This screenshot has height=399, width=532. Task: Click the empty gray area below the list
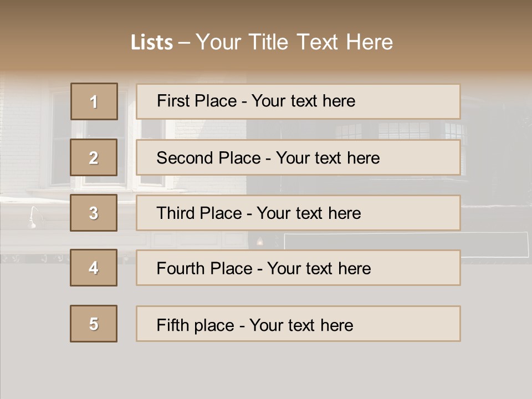tap(266, 371)
